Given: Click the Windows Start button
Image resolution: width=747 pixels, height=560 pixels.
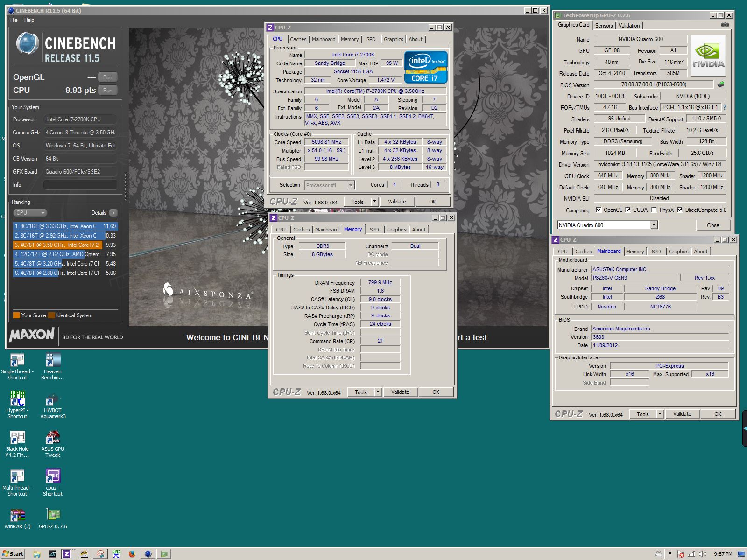Looking at the screenshot, I should (x=13, y=554).
